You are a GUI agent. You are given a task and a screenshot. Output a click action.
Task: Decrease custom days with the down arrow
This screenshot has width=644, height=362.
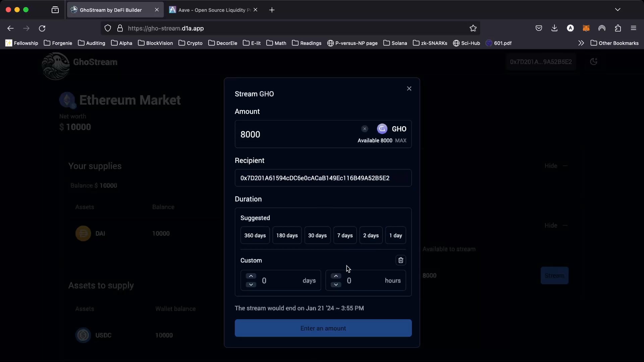click(251, 285)
